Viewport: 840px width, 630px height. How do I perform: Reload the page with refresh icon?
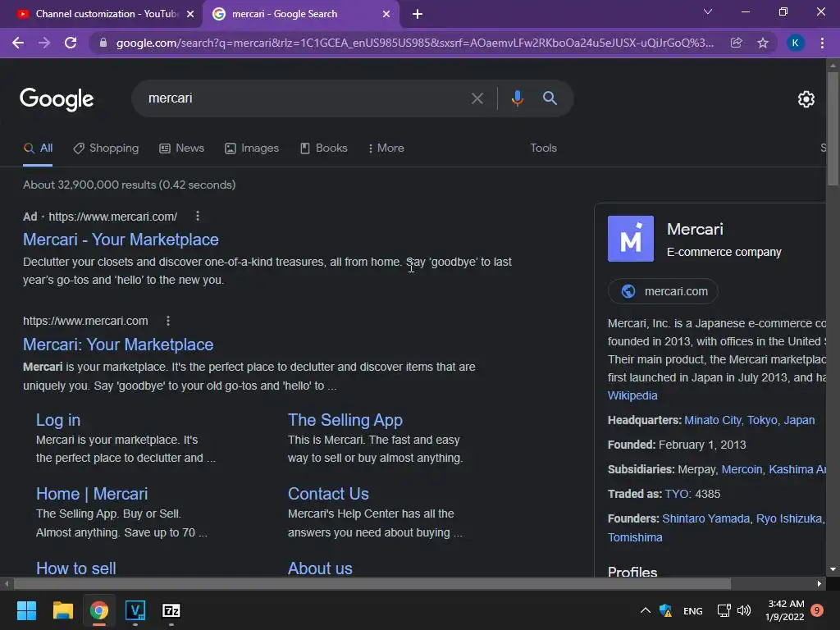point(71,43)
